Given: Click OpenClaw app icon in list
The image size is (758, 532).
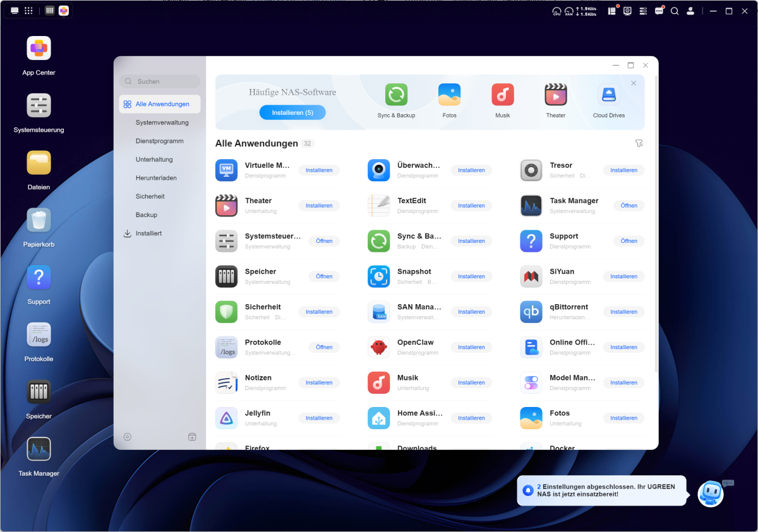Looking at the screenshot, I should (379, 347).
